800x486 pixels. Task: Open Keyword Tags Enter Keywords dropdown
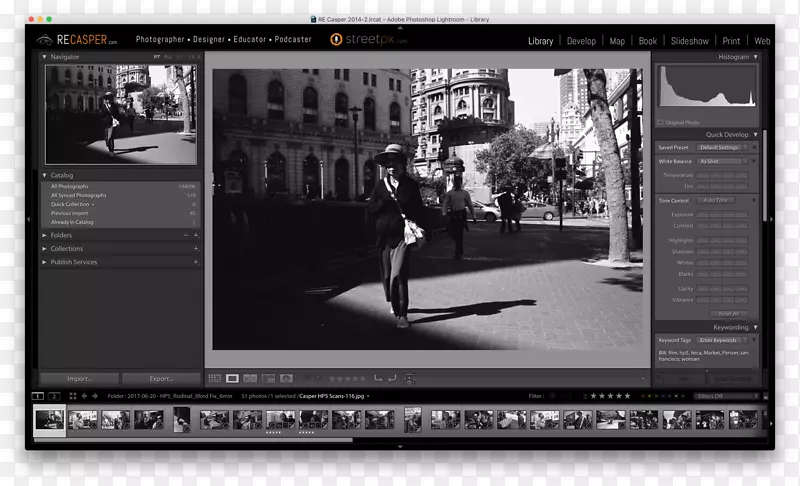pyautogui.click(x=722, y=340)
